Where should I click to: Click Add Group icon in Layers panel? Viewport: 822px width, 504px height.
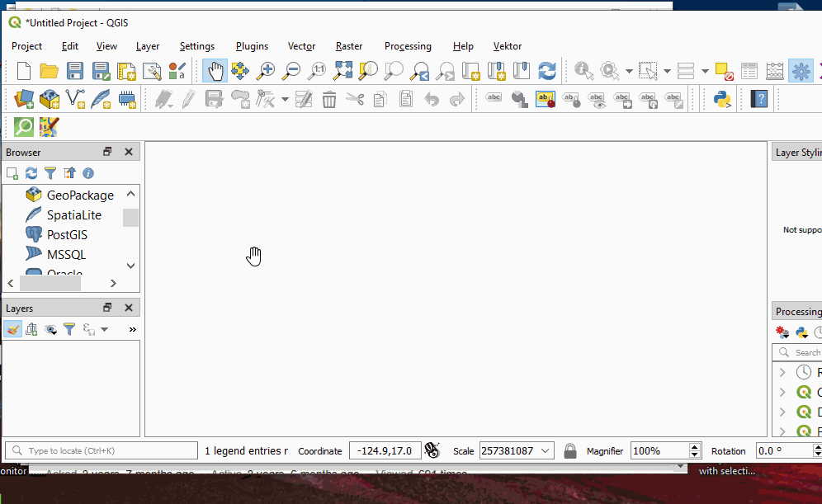(x=31, y=329)
